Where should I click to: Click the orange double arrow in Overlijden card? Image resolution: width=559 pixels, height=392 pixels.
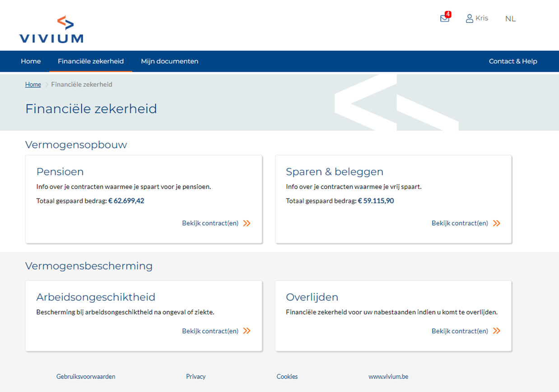[x=497, y=331]
